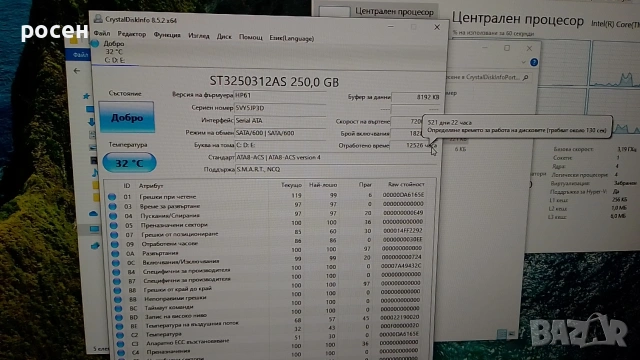Click status circle for attribute 0C

point(116,263)
